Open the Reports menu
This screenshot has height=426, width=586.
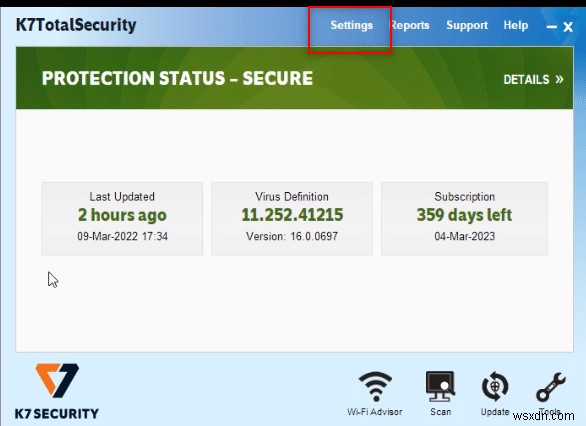410,25
